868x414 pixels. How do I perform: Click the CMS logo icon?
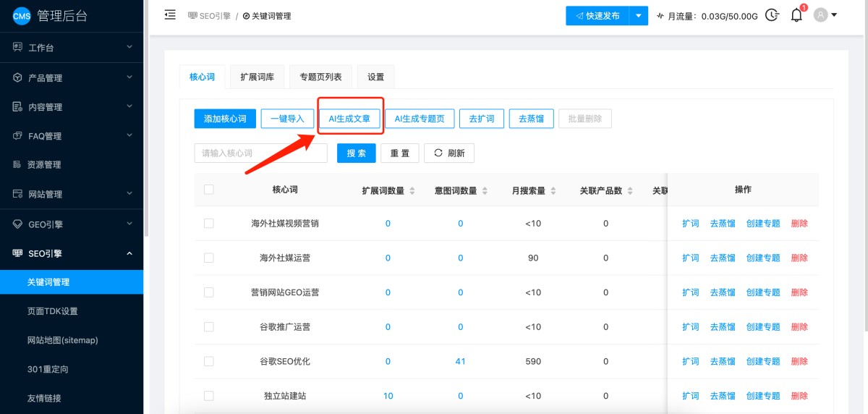pyautogui.click(x=22, y=16)
